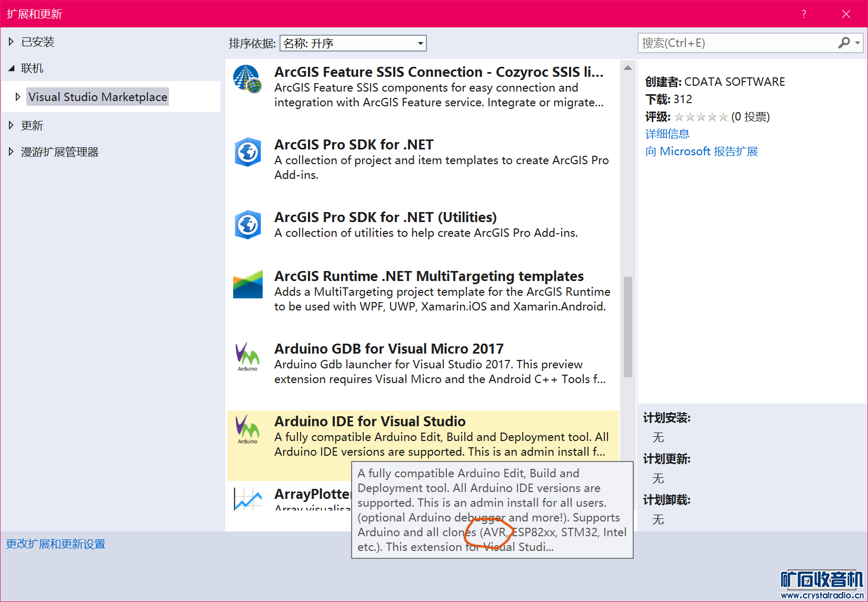Click the scroll-up arrow of the extension list
This screenshot has width=868, height=602.
(627, 68)
